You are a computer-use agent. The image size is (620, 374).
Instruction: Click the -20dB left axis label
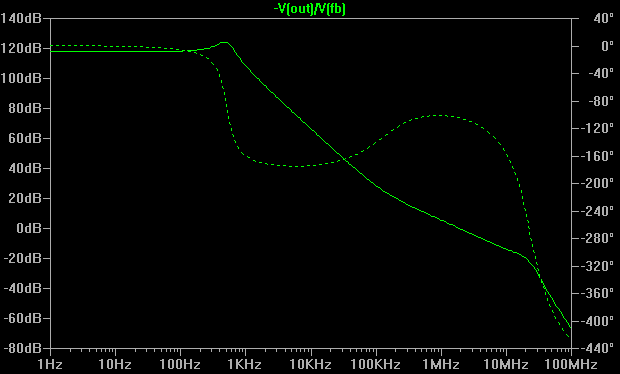click(23, 258)
